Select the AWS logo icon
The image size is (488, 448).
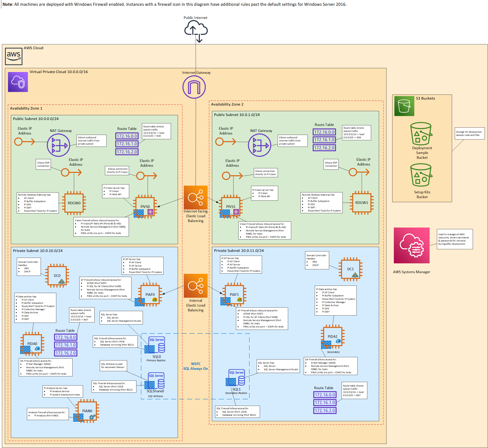(14, 56)
